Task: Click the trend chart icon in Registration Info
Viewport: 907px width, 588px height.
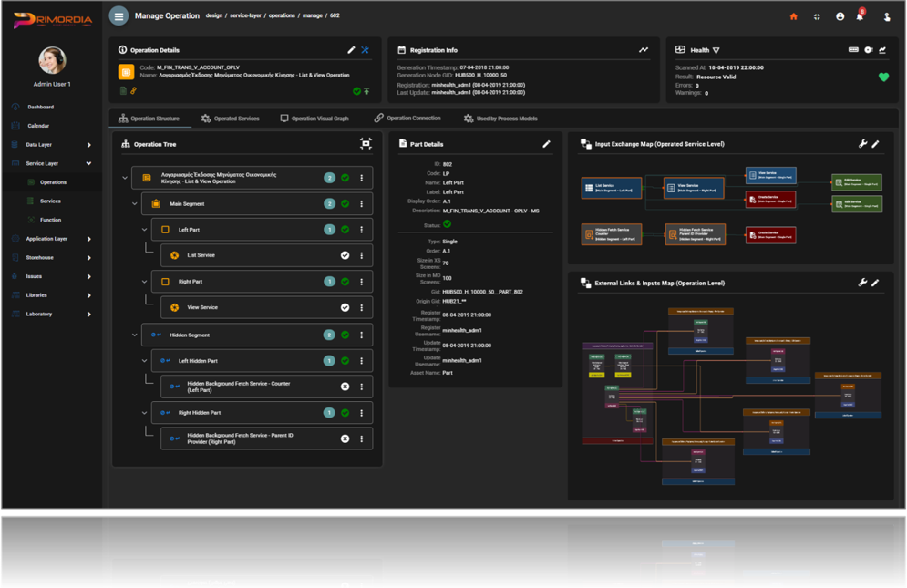Action: point(644,50)
